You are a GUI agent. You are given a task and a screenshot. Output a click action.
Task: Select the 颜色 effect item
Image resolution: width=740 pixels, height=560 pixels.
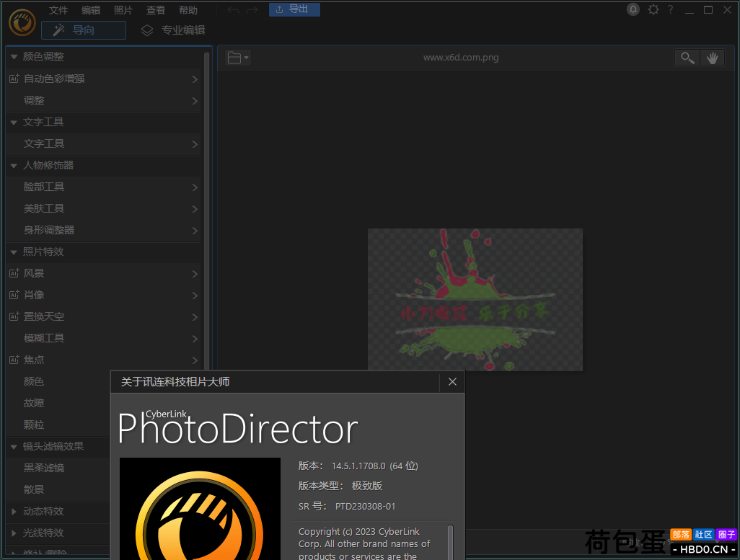[33, 381]
